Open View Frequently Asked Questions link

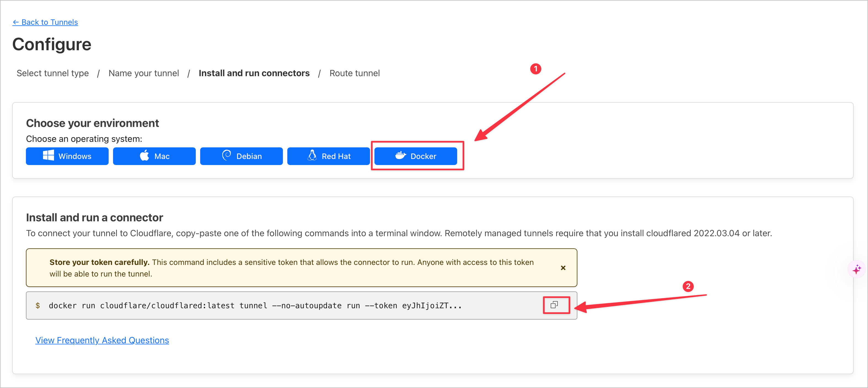coord(102,340)
